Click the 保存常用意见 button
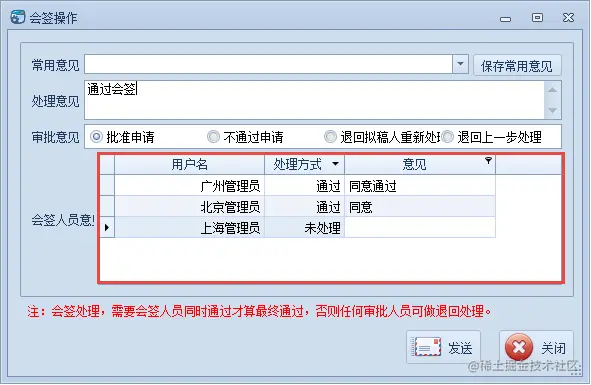The image size is (591, 385). (517, 66)
